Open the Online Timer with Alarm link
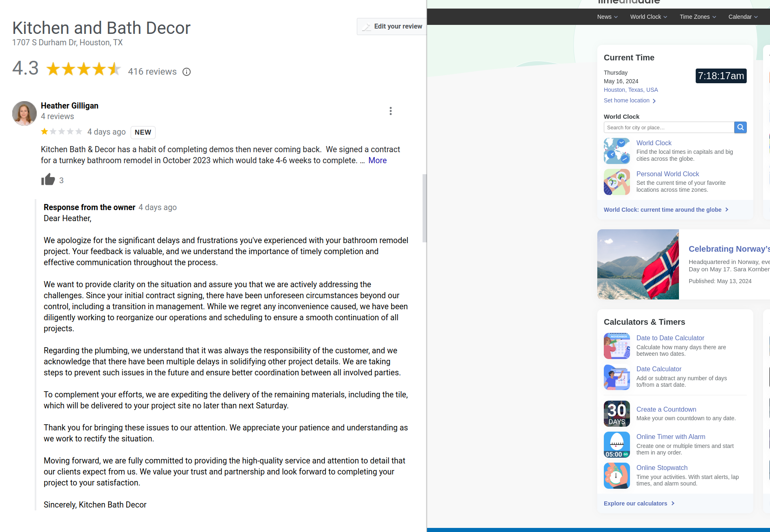 (x=671, y=437)
